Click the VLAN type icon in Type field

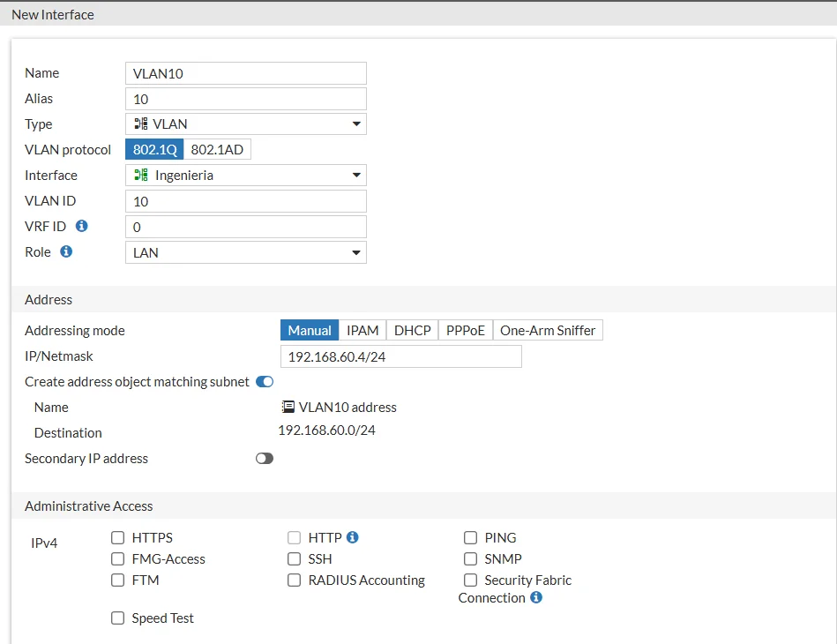point(141,124)
